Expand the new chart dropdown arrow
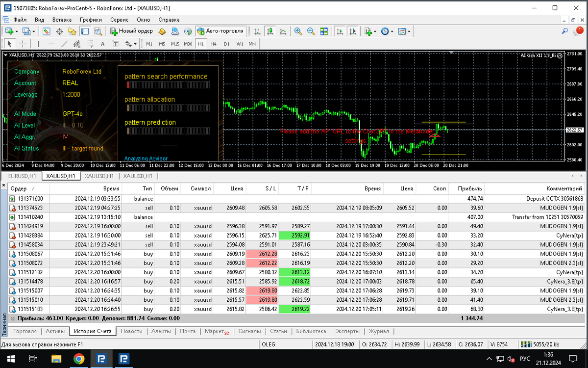588x368 pixels. tap(17, 31)
